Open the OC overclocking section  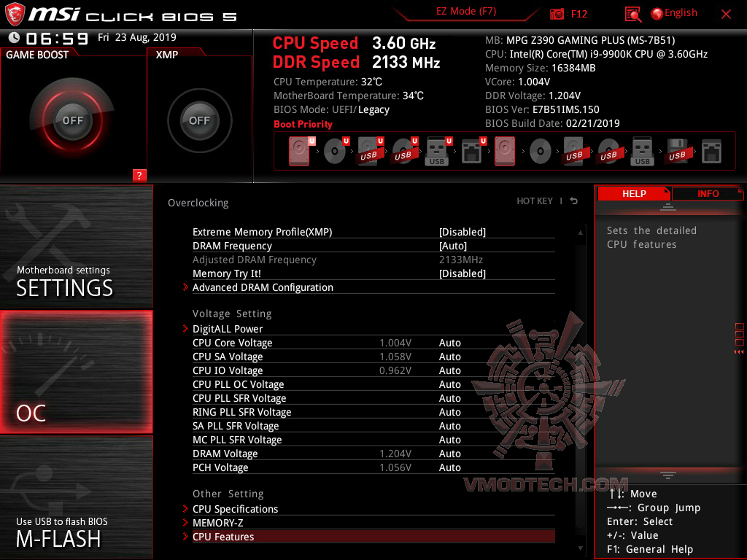(x=76, y=372)
